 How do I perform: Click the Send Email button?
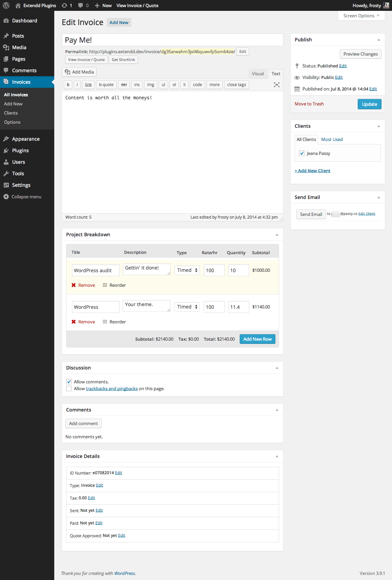coord(311,214)
